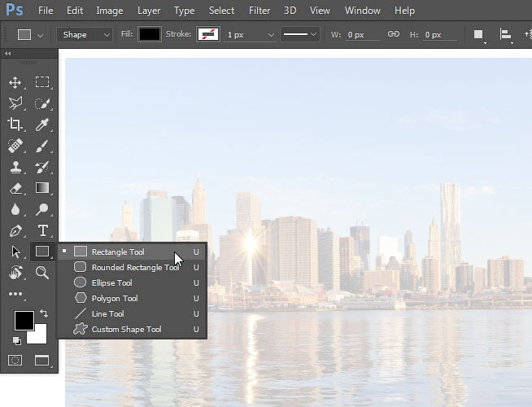The image size is (532, 407).
Task: Open the Edit Toolbar three-dots menu
Action: (x=15, y=294)
